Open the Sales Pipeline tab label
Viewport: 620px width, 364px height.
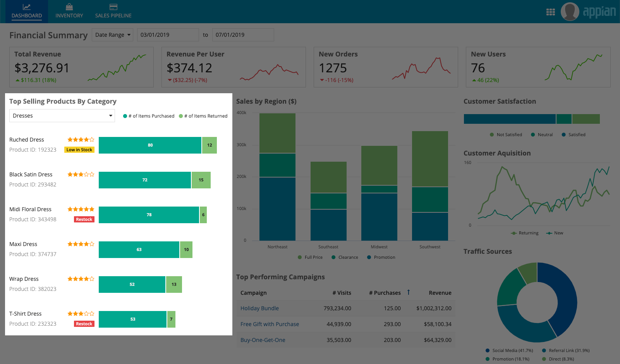(x=113, y=16)
